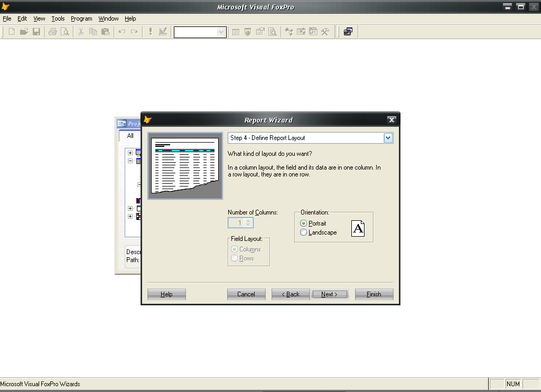Expand the plus node beside the grid icon in Project Manager
This screenshot has height=392, width=541.
pos(130,153)
